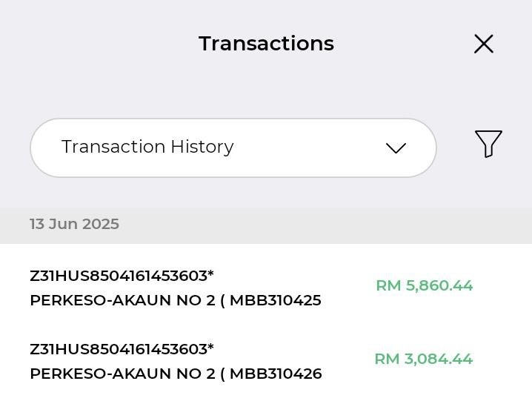
Task: Tap "2025" in the date header
Action: (x=101, y=225)
